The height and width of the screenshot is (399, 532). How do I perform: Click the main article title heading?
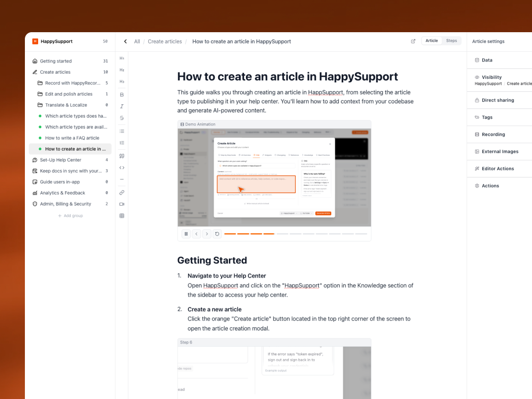[287, 77]
